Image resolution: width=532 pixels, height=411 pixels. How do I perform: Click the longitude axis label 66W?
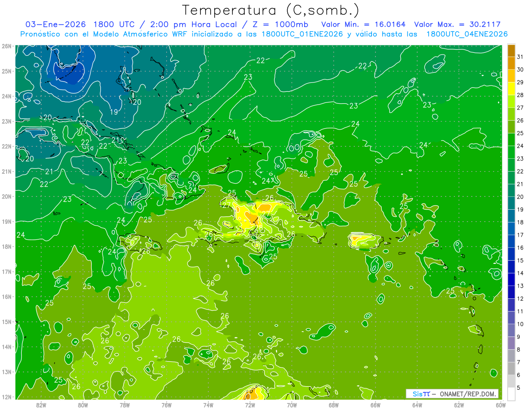[x=376, y=405]
